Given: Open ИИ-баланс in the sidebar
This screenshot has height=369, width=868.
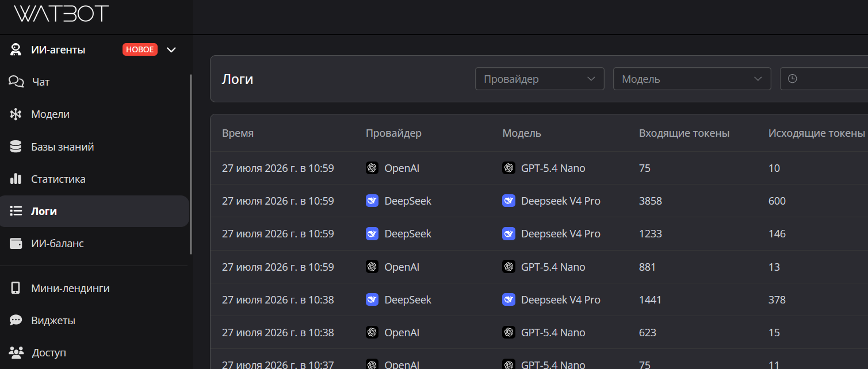Looking at the screenshot, I should coord(58,244).
